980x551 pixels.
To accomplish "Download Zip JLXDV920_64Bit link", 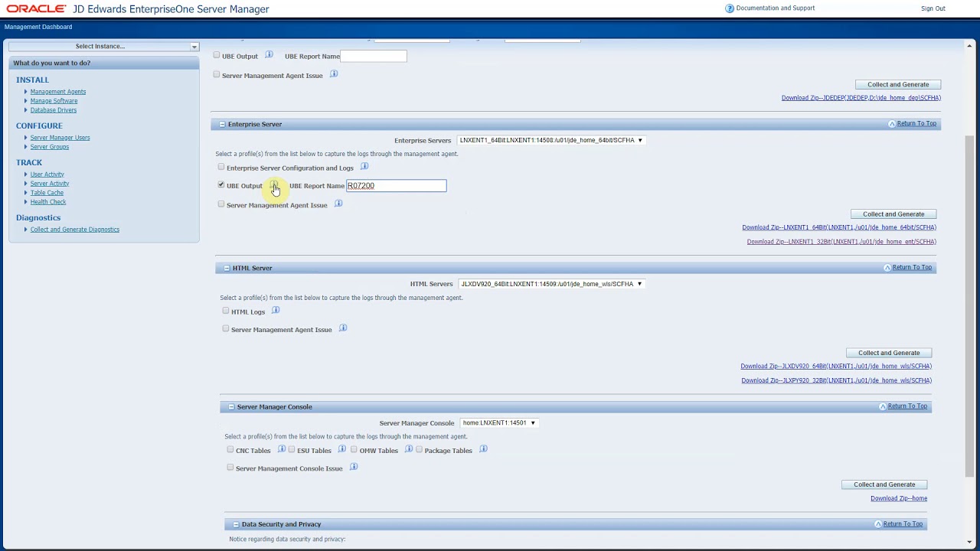I will click(836, 367).
